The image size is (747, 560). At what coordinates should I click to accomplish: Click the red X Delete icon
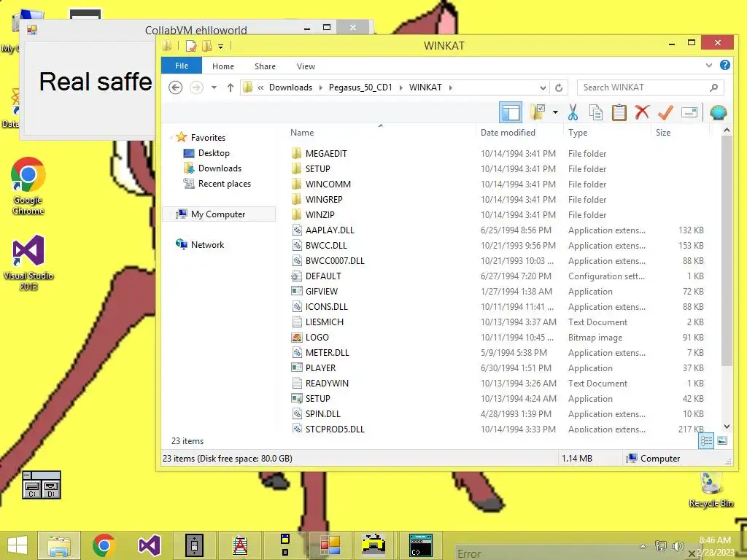pos(642,112)
